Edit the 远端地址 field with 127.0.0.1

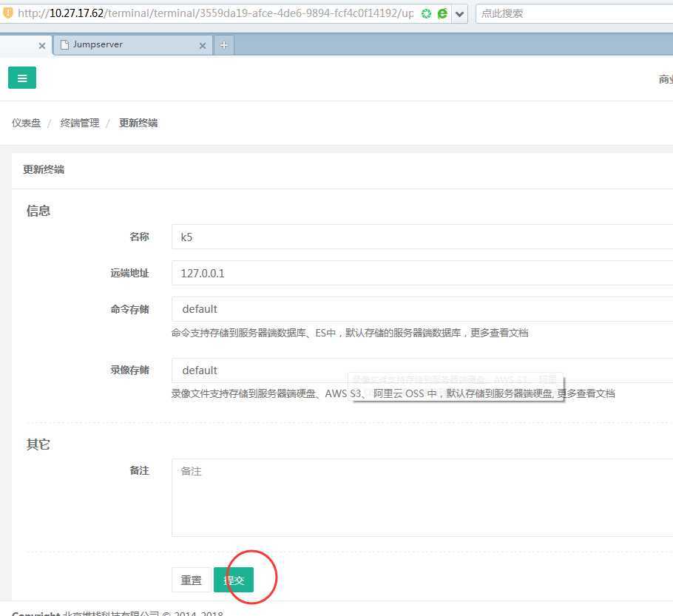[x=422, y=273]
